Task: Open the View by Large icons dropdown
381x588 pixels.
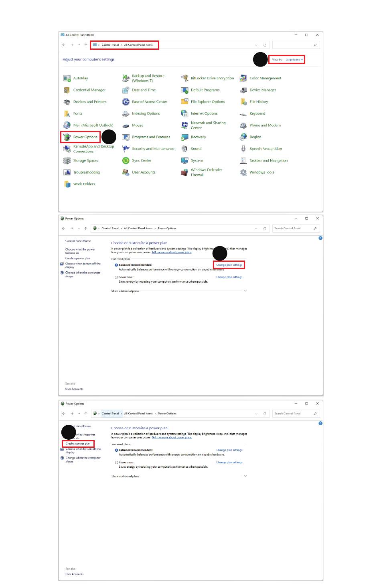Action: click(294, 60)
